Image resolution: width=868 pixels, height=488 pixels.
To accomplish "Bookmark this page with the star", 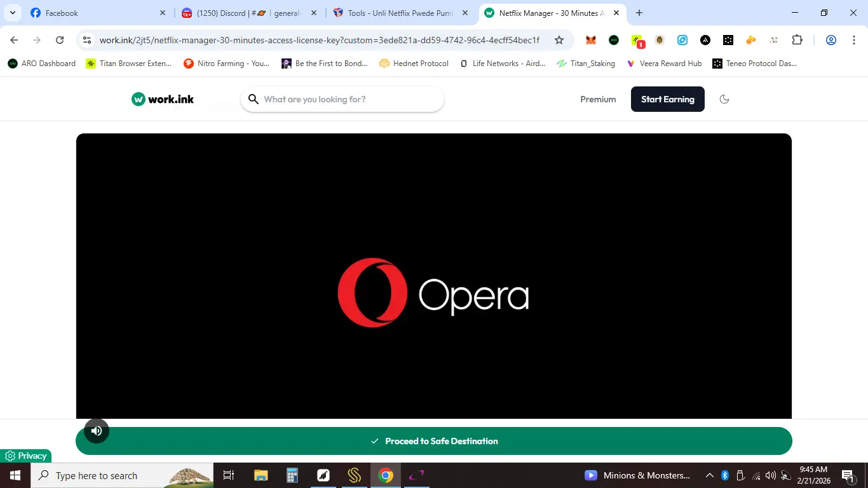I will (x=559, y=40).
